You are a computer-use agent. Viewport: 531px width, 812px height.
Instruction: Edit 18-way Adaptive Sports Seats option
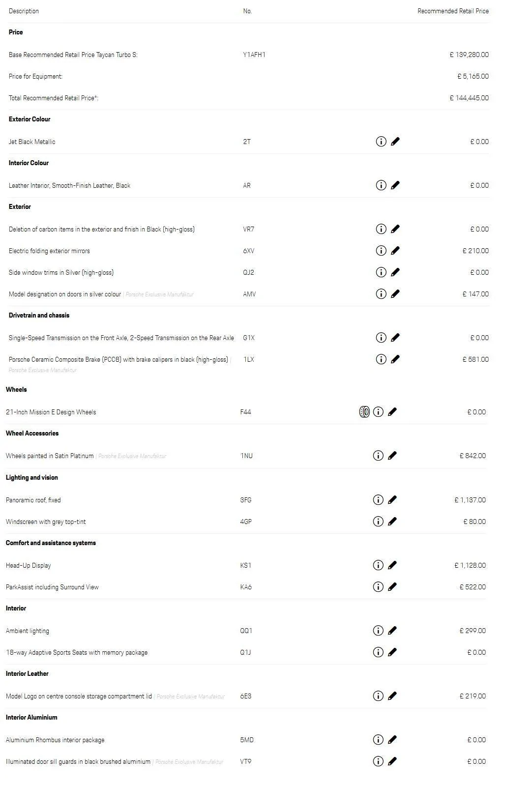(392, 652)
